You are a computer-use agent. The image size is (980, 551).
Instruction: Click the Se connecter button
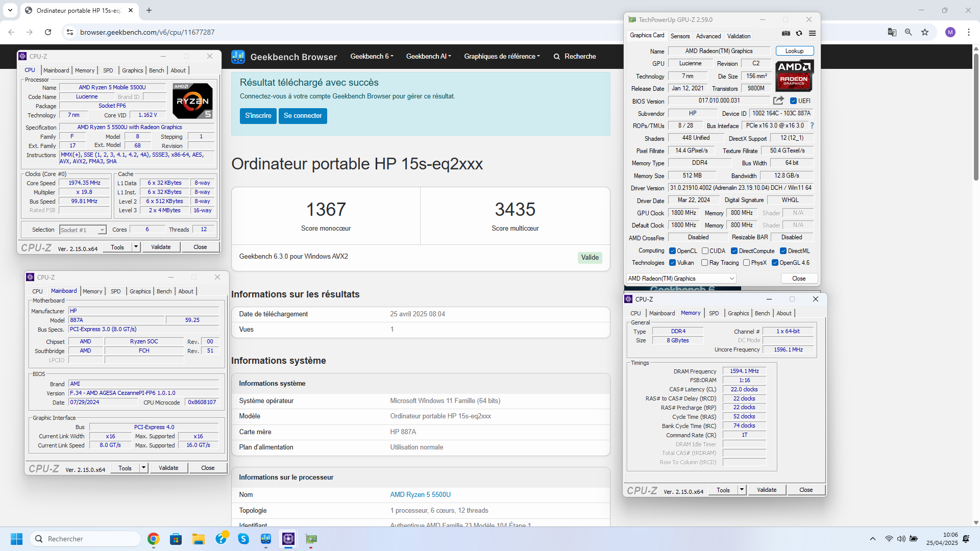click(303, 116)
